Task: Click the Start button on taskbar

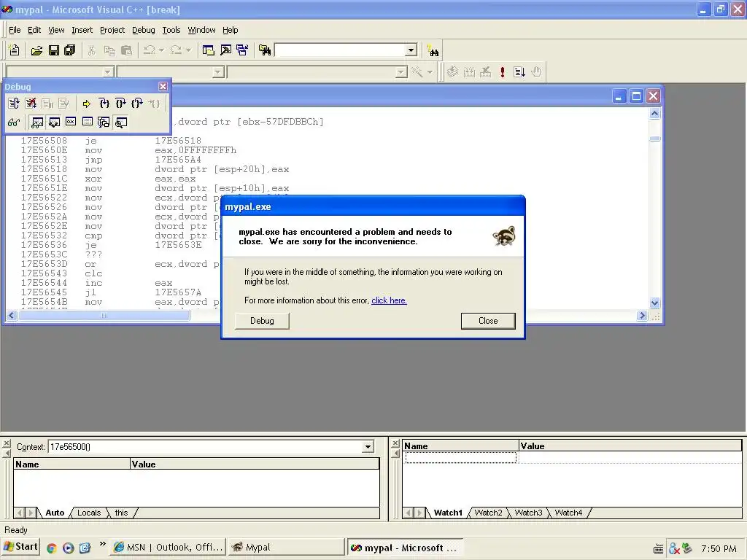Action: point(20,547)
